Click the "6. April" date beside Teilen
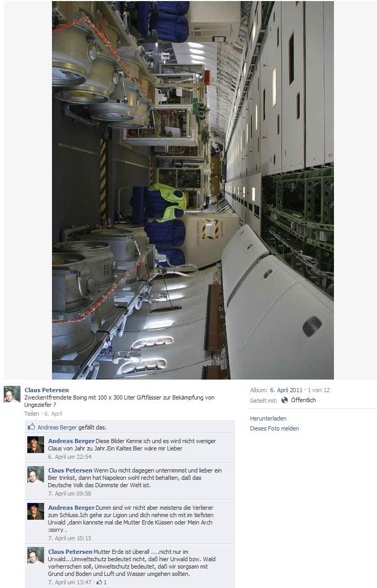The height and width of the screenshot is (588, 377). click(53, 414)
